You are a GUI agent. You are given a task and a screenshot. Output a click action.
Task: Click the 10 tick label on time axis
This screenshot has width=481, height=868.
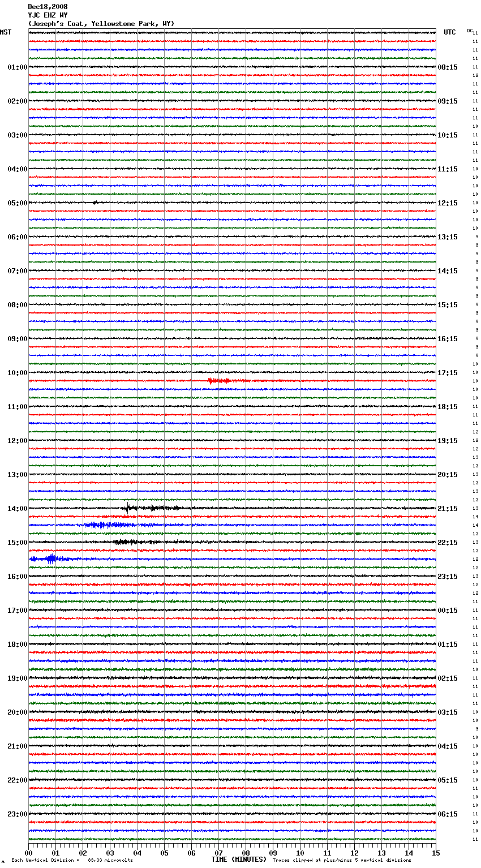click(x=300, y=853)
